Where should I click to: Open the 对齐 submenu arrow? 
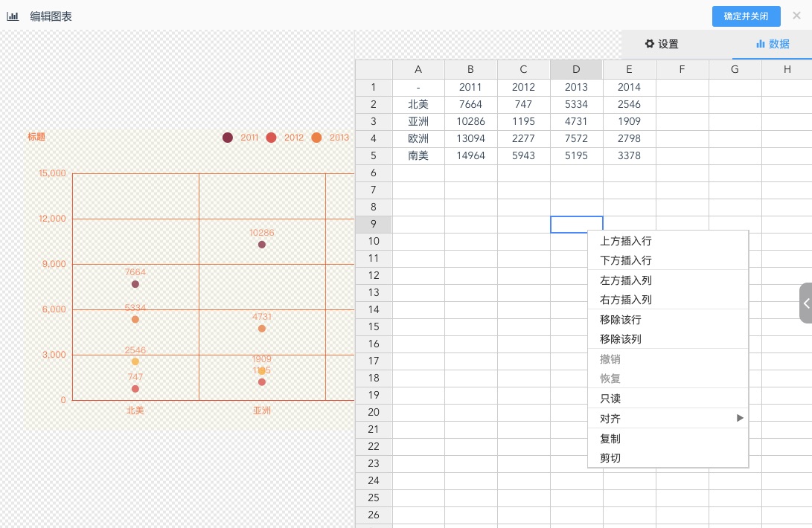point(740,418)
